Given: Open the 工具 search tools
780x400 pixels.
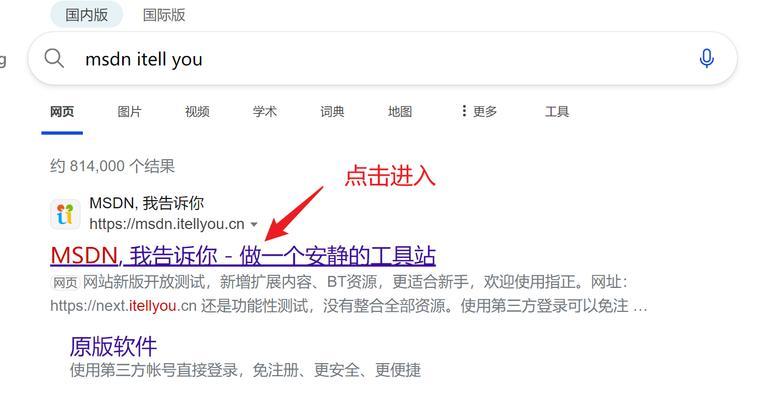Looking at the screenshot, I should [557, 111].
